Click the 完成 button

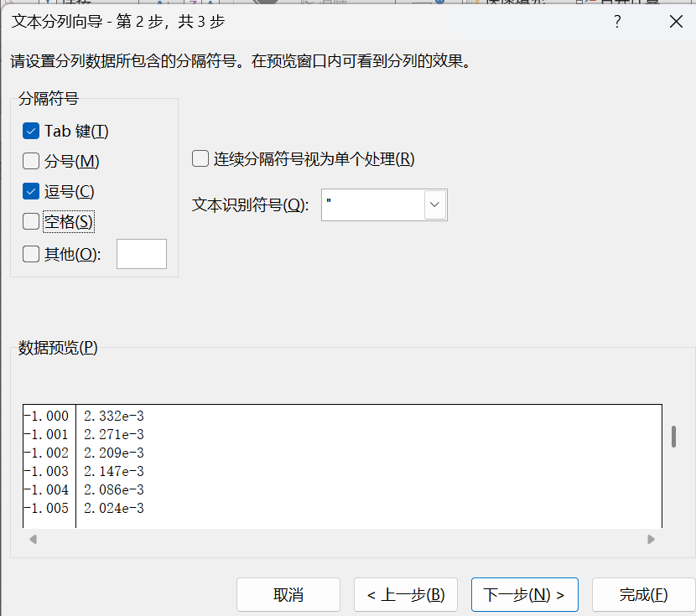pos(644,595)
